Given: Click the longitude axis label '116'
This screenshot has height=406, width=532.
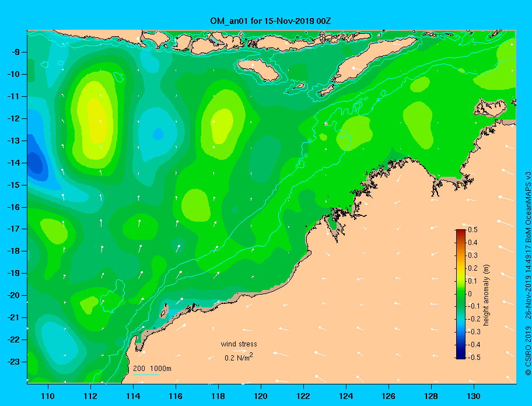Looking at the screenshot, I should pos(176,396).
